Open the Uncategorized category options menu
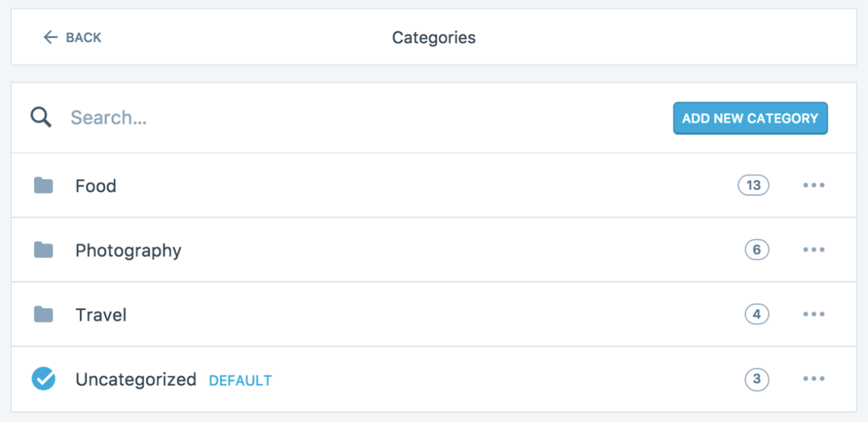This screenshot has height=422, width=868. point(814,379)
